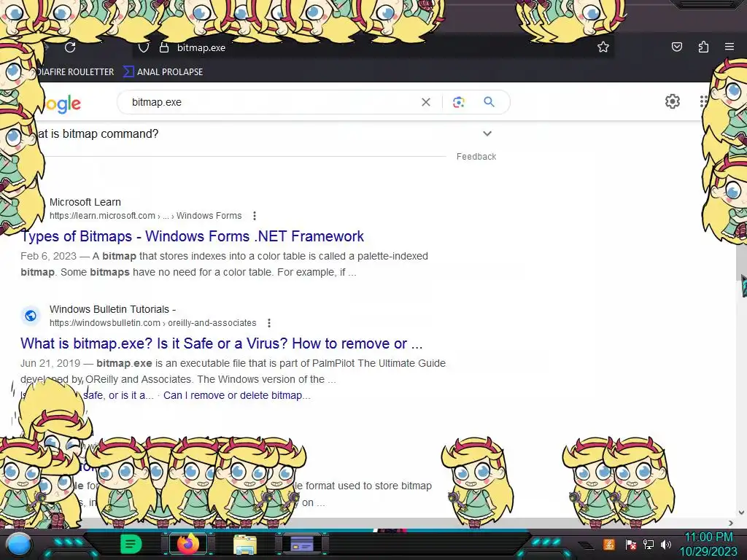Expand the 'bitmap command' question
Image resolution: width=747 pixels, height=560 pixels.
pyautogui.click(x=487, y=134)
